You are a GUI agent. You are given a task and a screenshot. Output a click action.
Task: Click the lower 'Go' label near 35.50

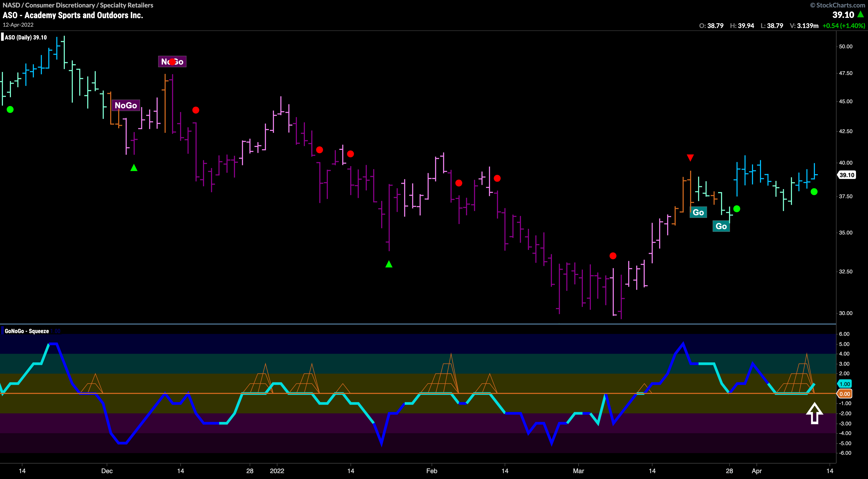tap(721, 226)
